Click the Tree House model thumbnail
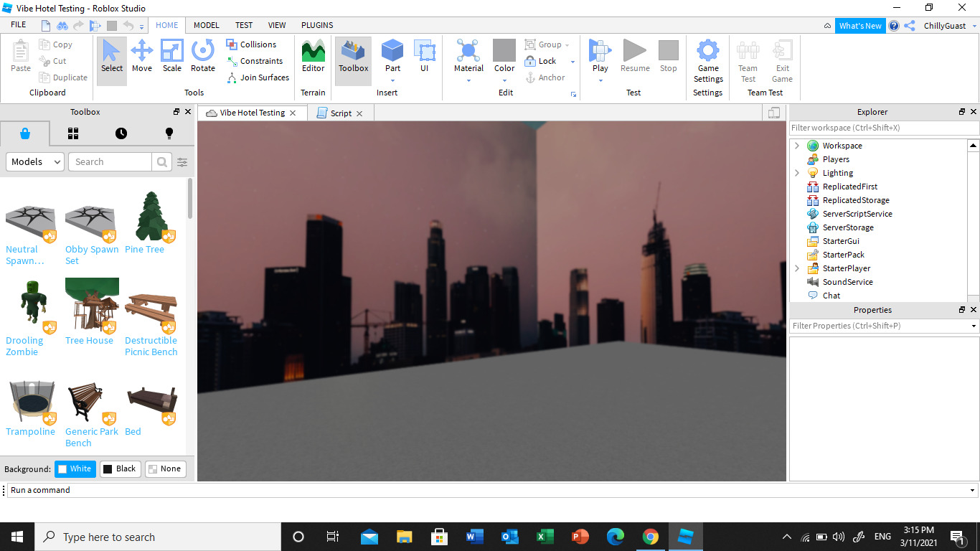This screenshot has width=980, height=551. (92, 305)
